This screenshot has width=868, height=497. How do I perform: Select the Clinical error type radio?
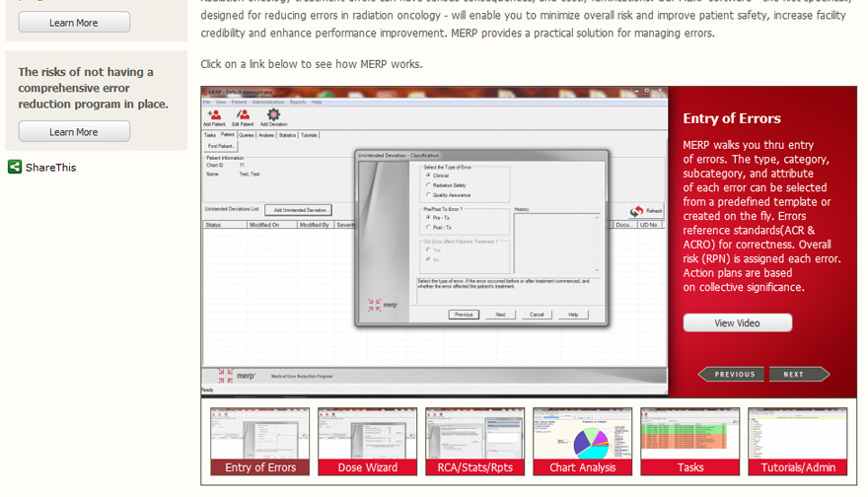(428, 176)
